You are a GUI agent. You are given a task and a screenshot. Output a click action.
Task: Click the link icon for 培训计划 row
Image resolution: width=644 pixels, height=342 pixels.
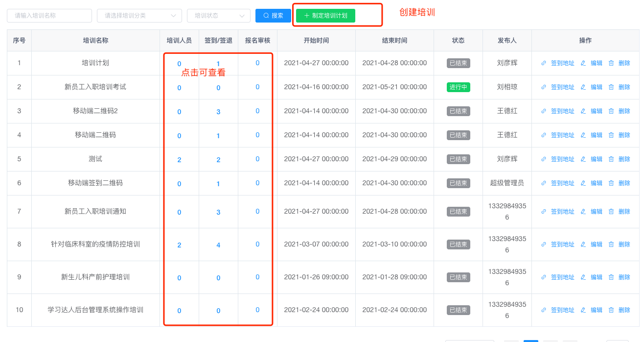544,63
